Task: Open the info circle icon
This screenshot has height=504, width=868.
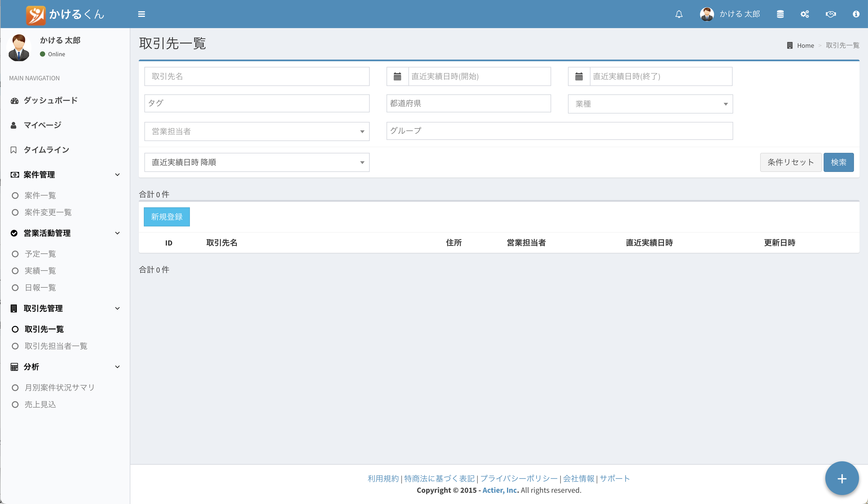Action: 856,14
